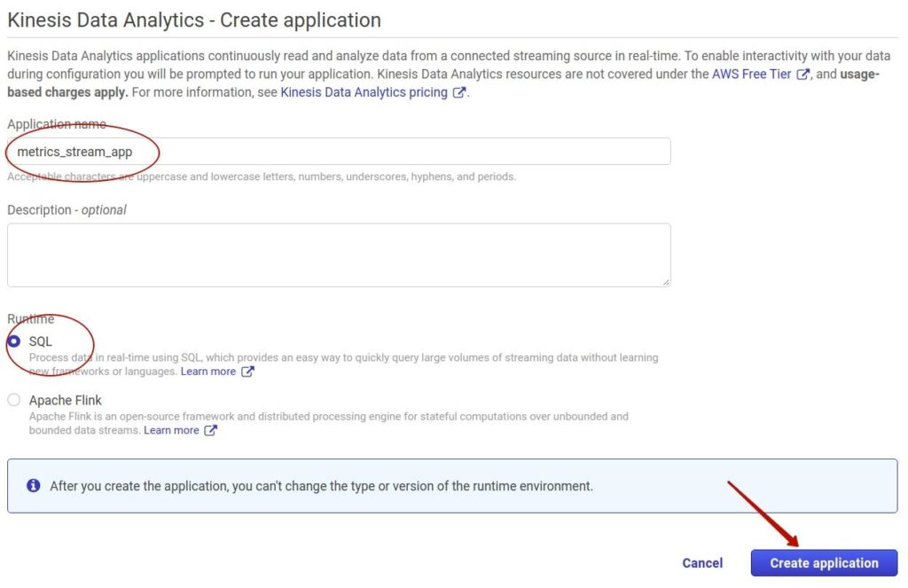Click the Cancel button
This screenshot has height=588, width=908.
702,563
